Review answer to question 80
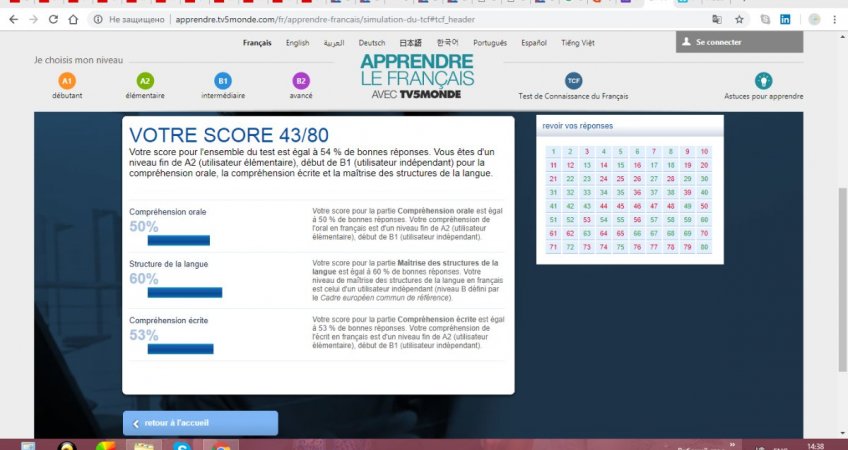Image resolution: width=848 pixels, height=450 pixels. coord(704,247)
